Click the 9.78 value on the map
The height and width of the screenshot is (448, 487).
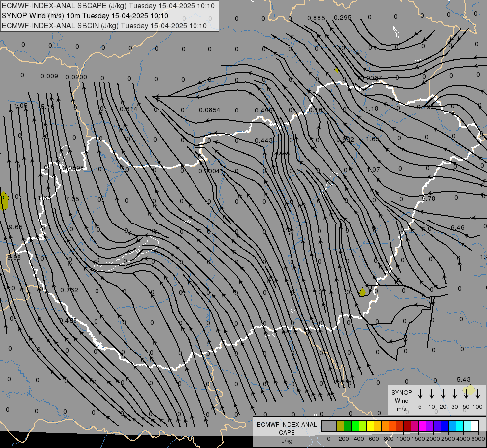click(429, 198)
